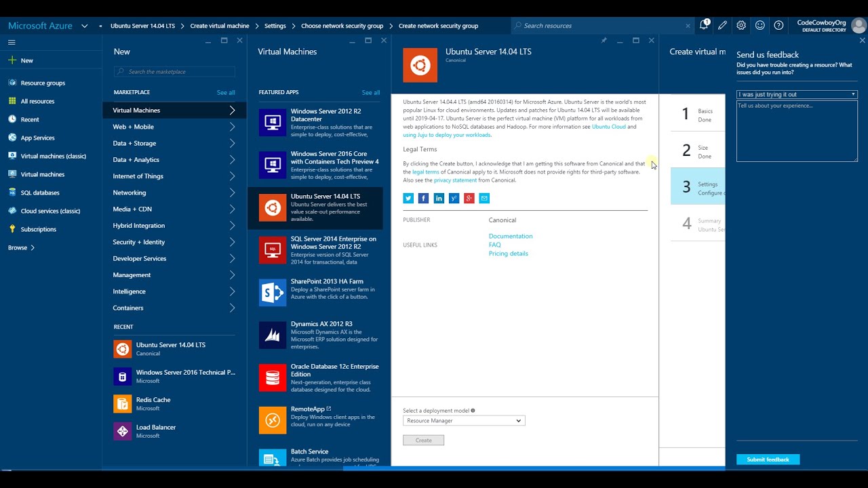
Task: Click the Recent clock icon
Action: pos(12,119)
